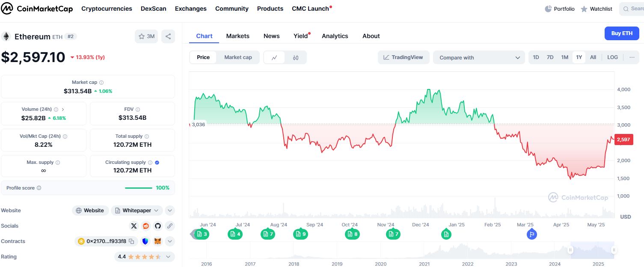Set chart range to 7D
644x267 pixels.
[550, 57]
